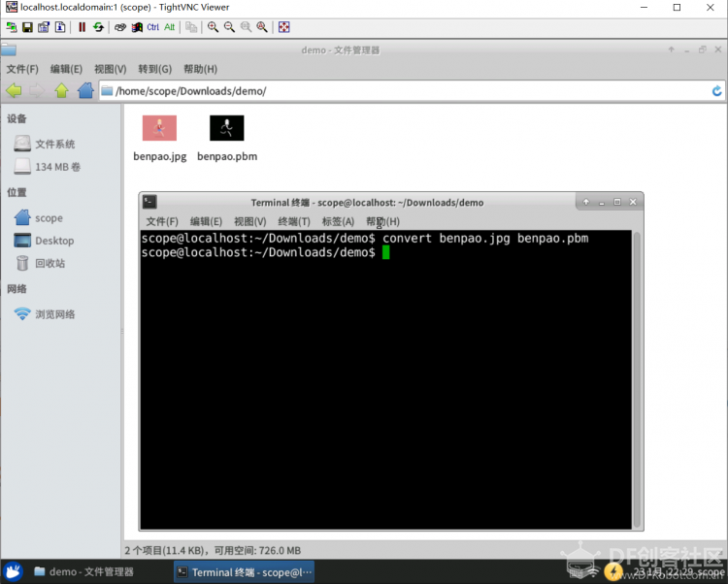Open terminal 文件(F) menu
Image resolution: width=728 pixels, height=584 pixels.
[161, 221]
